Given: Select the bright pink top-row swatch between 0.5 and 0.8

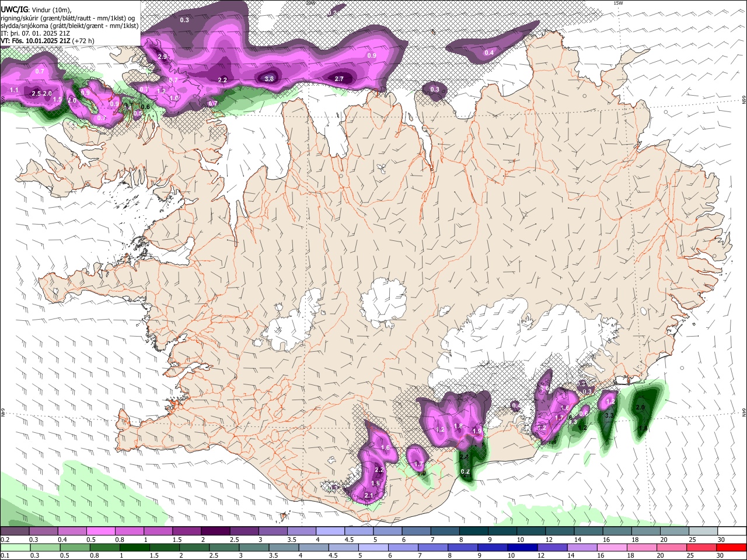Looking at the screenshot, I should pyautogui.click(x=100, y=531).
